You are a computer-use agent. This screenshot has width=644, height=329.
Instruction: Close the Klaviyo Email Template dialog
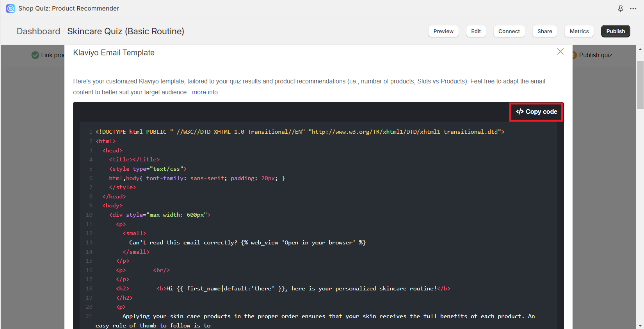click(x=560, y=51)
